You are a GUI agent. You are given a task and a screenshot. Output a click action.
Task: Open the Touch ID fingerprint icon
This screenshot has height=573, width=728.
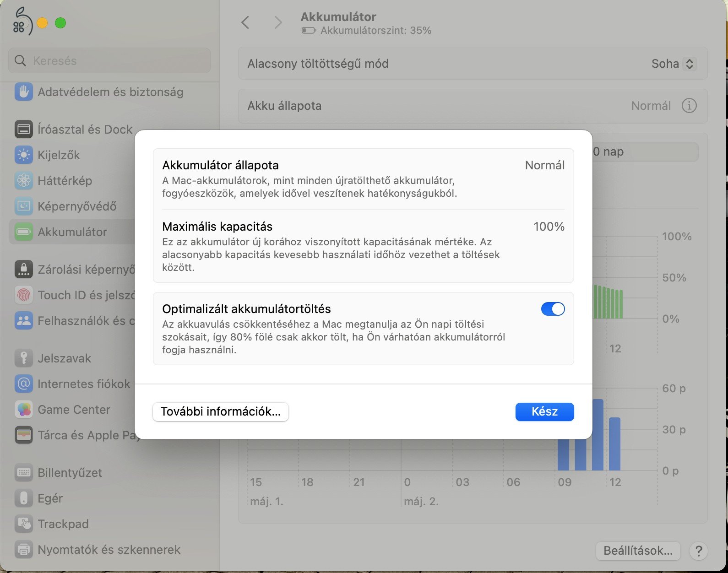23,295
